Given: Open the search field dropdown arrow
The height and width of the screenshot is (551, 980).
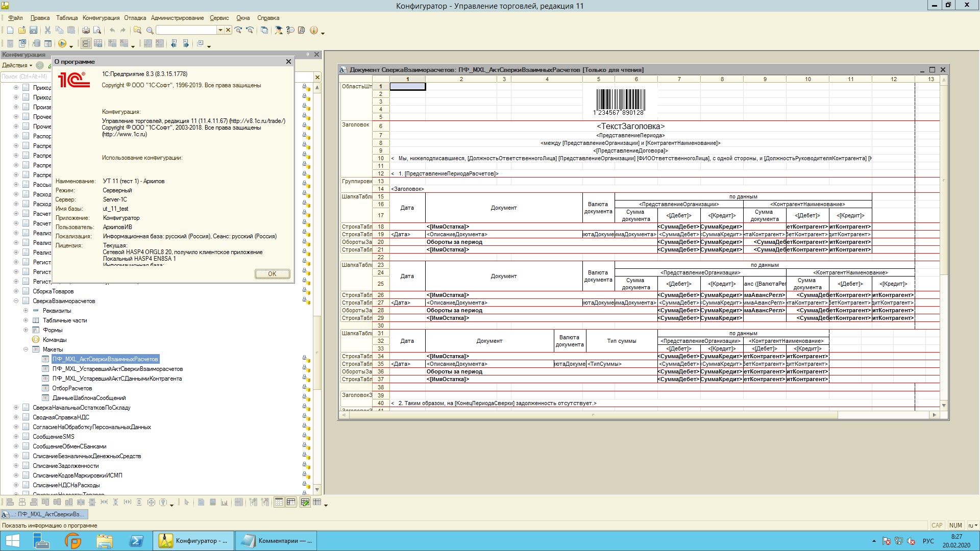Looking at the screenshot, I should pos(220,30).
